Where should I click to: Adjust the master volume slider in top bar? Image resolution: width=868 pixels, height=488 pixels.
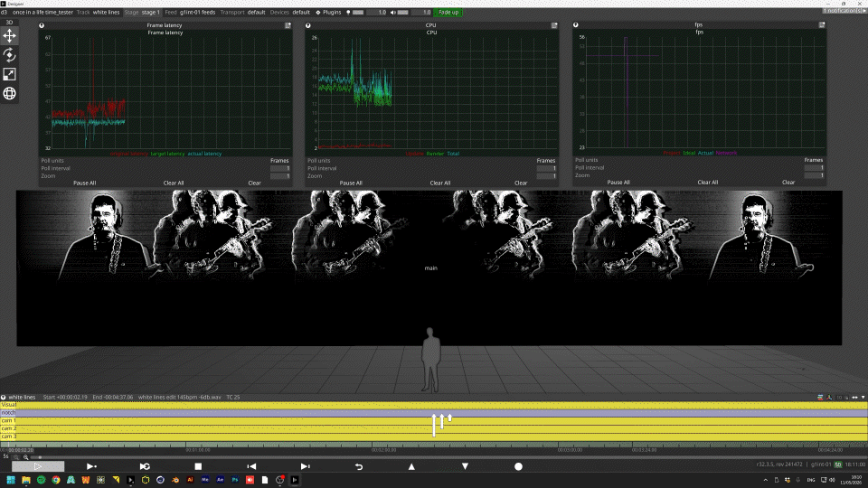(x=403, y=12)
